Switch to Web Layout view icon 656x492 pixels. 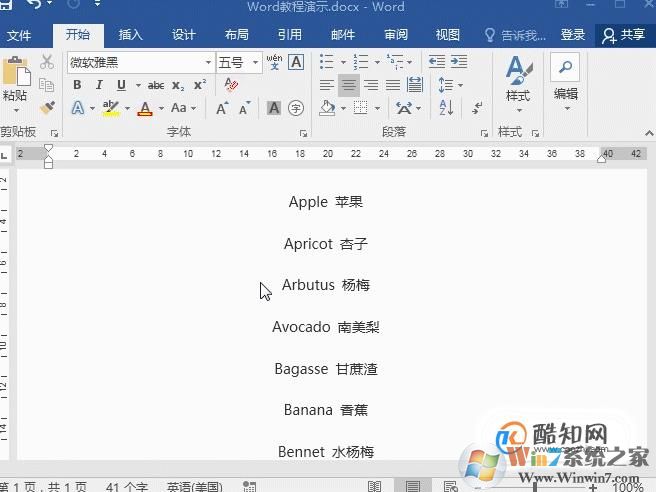click(x=451, y=486)
